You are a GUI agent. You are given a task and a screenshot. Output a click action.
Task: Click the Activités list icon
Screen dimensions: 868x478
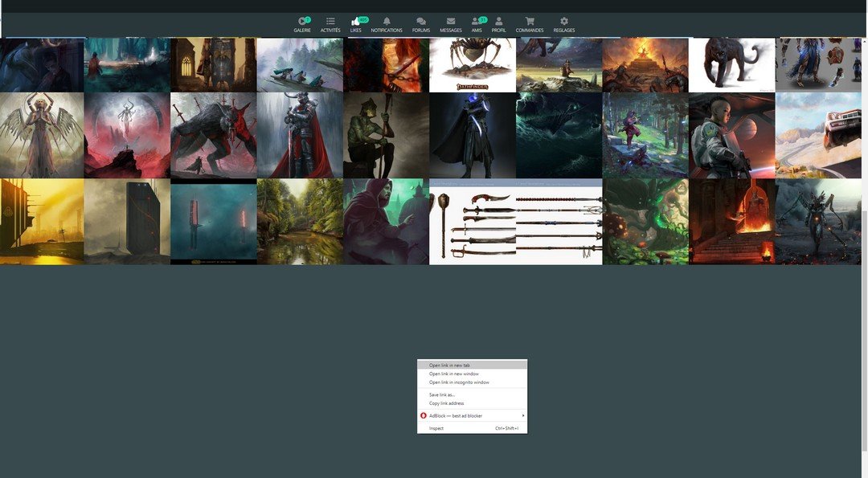330,22
